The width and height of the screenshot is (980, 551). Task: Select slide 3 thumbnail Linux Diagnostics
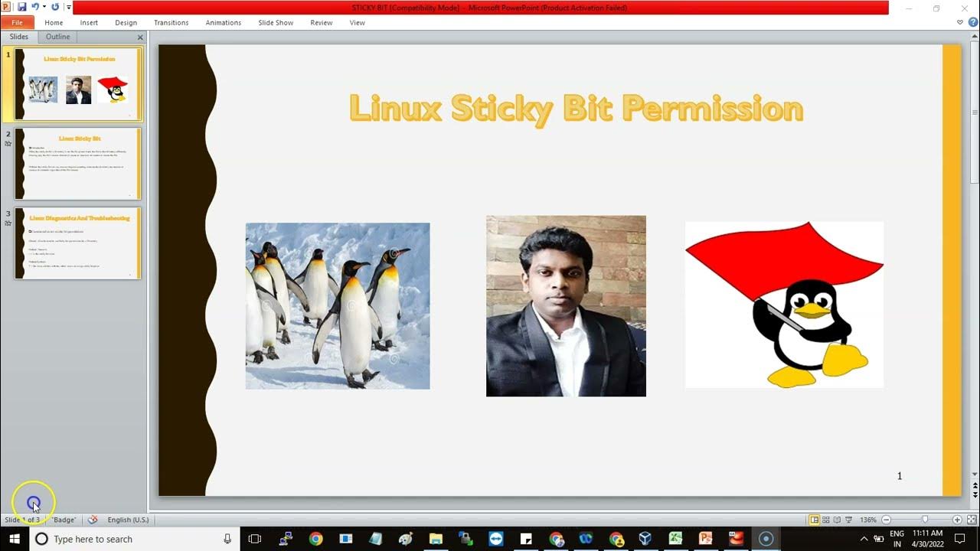pyautogui.click(x=78, y=243)
